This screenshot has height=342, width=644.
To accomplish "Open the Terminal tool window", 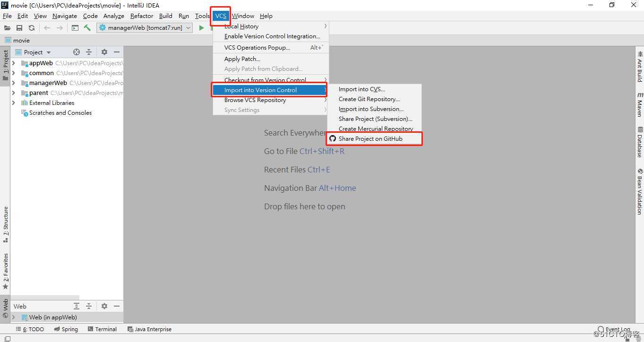I will tap(102, 329).
